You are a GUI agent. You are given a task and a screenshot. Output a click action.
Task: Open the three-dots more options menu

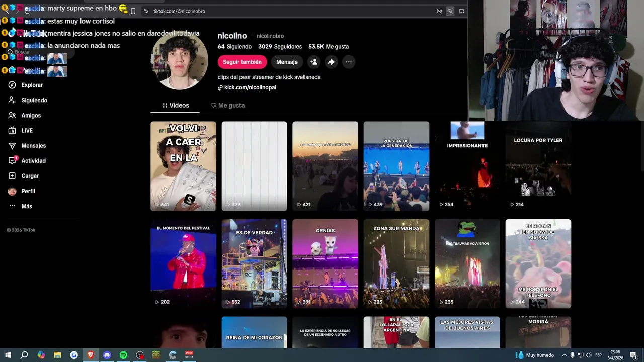349,62
